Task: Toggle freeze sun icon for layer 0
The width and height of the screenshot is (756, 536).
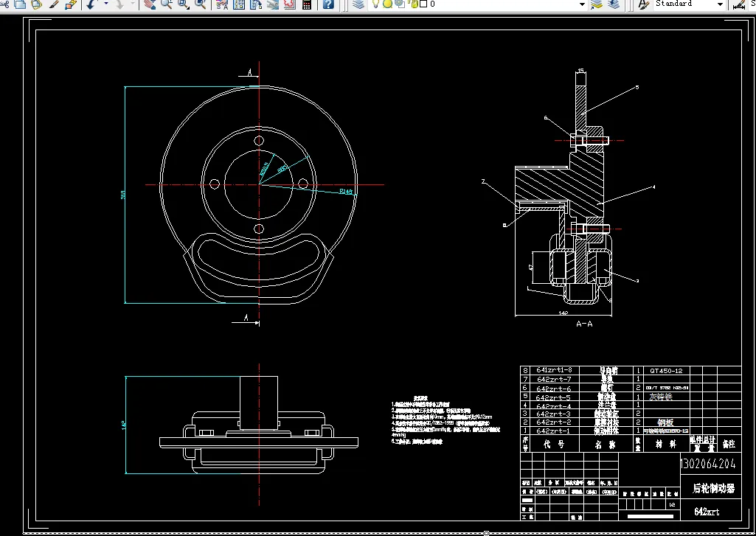Action: (x=387, y=4)
